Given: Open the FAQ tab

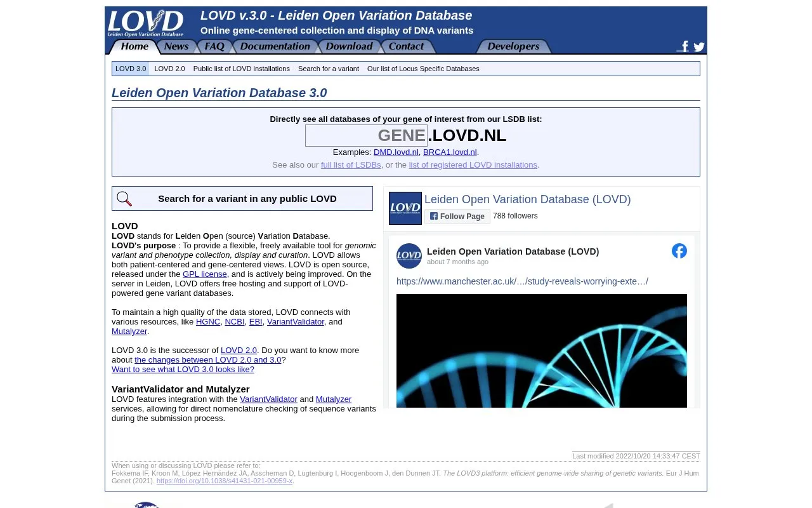Looking at the screenshot, I should 214,46.
